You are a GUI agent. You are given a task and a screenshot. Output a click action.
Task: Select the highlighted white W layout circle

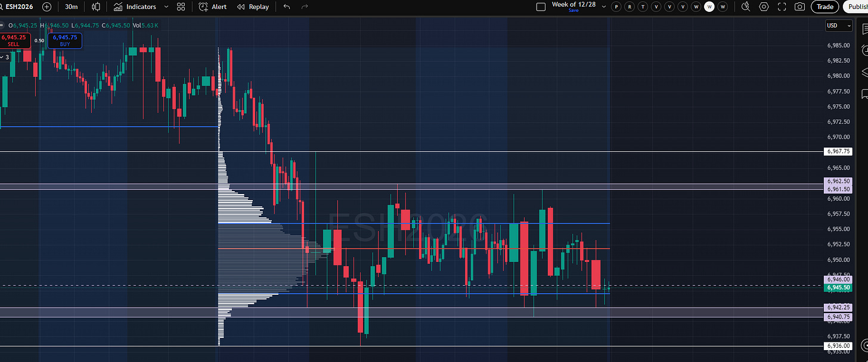click(x=709, y=7)
